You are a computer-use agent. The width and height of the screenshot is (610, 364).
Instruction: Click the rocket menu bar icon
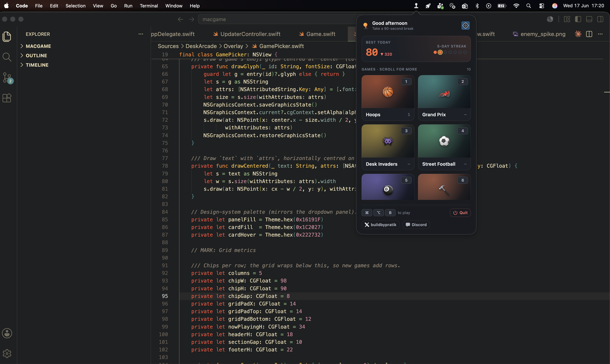[x=428, y=6]
